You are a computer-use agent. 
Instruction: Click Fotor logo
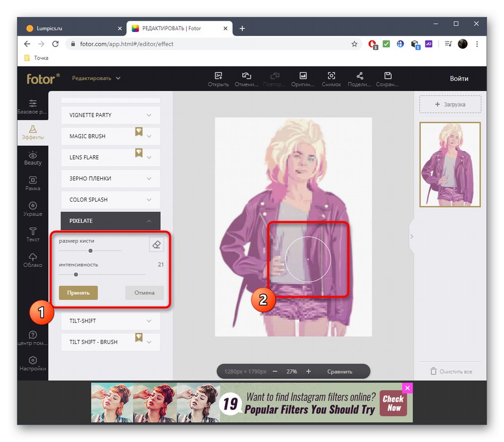[43, 79]
